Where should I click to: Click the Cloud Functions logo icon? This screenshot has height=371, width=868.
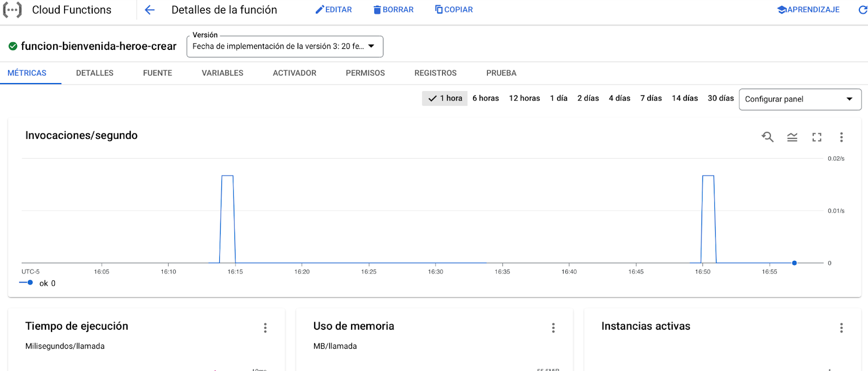coord(12,10)
